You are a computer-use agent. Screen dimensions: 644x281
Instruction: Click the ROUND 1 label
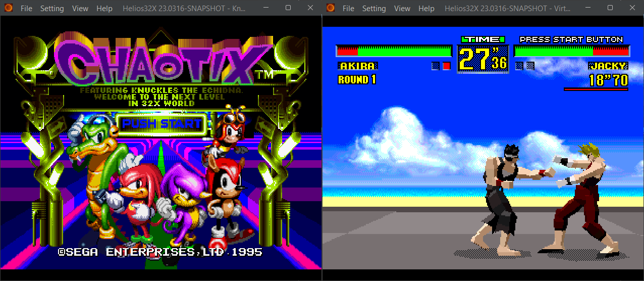(357, 80)
